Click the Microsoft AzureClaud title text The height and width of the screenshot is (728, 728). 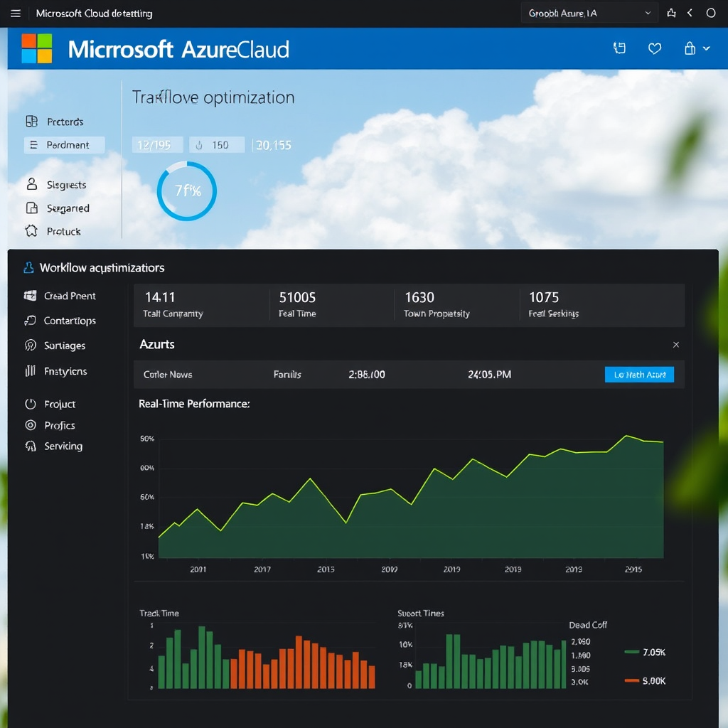[178, 49]
